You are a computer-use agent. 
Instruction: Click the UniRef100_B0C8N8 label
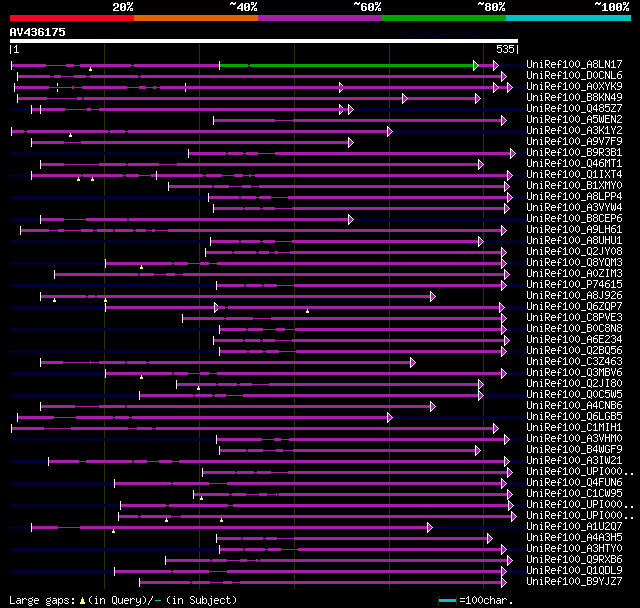[x=574, y=328]
